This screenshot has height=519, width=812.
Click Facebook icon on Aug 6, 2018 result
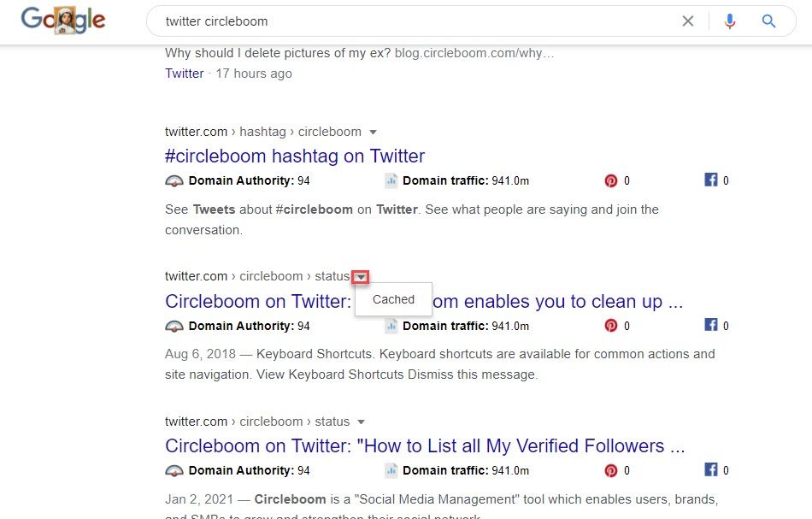coord(710,326)
